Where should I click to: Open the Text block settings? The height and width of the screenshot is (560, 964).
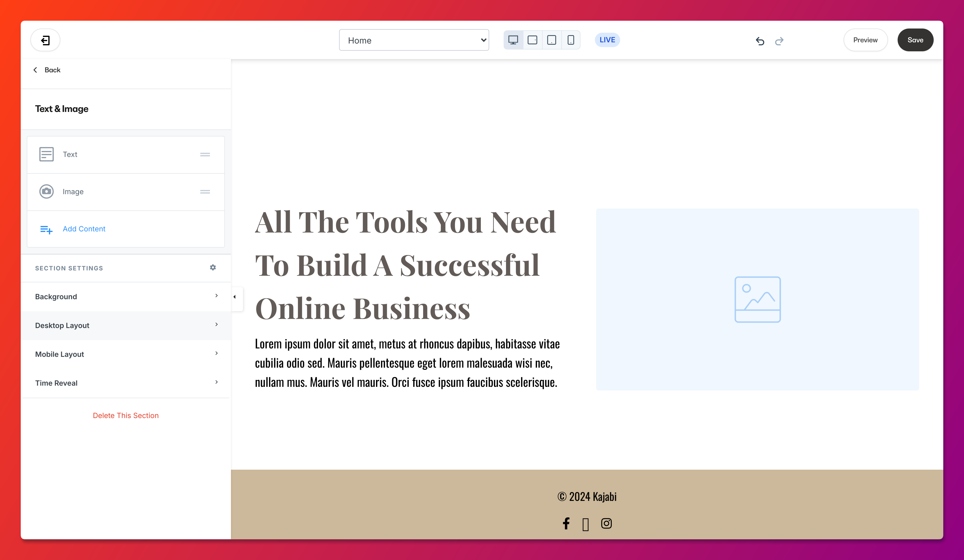pos(126,155)
